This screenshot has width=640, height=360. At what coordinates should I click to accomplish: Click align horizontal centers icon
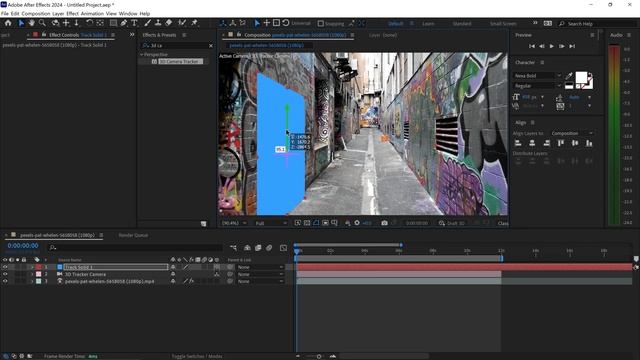click(532, 143)
